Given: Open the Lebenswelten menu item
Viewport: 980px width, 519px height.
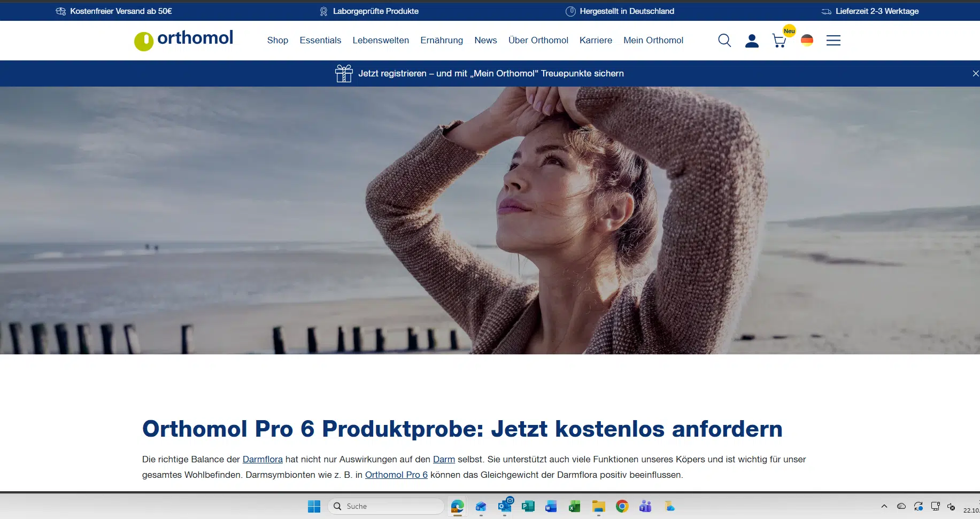Looking at the screenshot, I should [x=381, y=40].
